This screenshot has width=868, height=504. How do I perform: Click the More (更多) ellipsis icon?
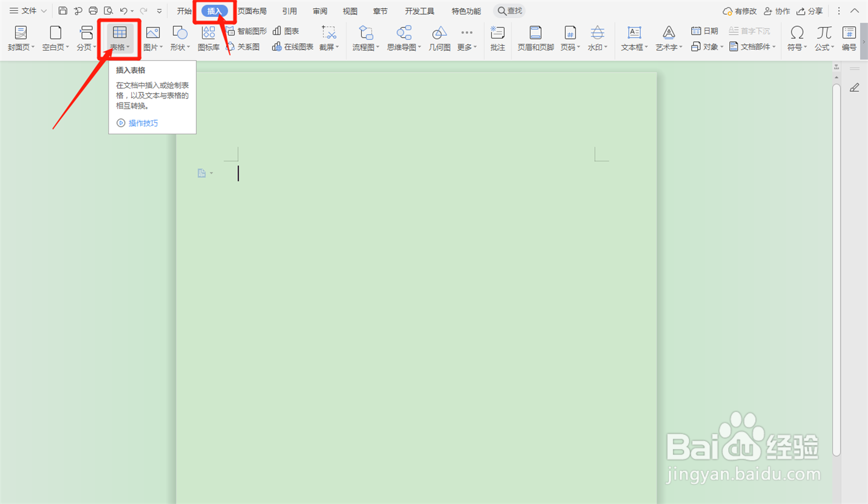point(467,33)
